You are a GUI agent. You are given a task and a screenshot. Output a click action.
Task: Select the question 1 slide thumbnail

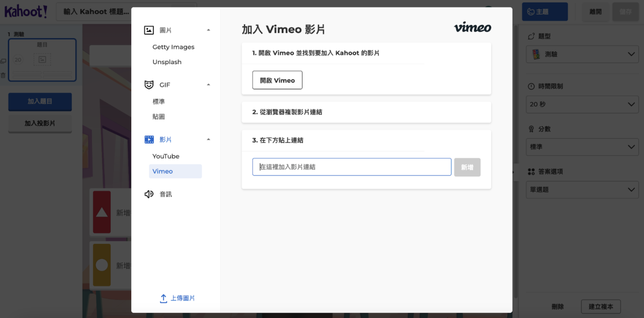point(42,60)
